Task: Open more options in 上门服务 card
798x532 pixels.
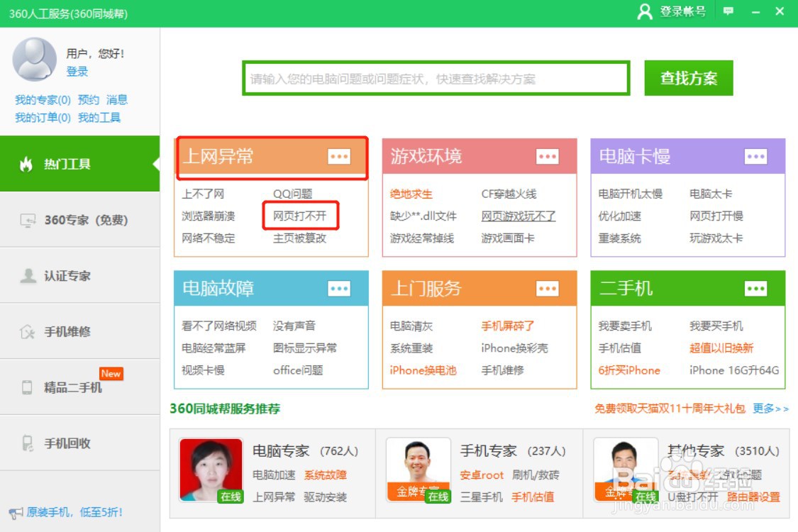Action: tap(548, 289)
